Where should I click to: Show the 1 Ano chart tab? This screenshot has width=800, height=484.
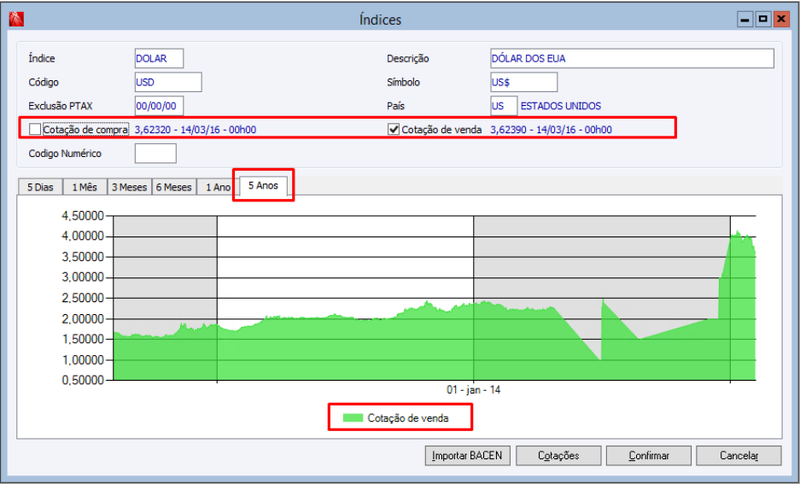point(217,187)
